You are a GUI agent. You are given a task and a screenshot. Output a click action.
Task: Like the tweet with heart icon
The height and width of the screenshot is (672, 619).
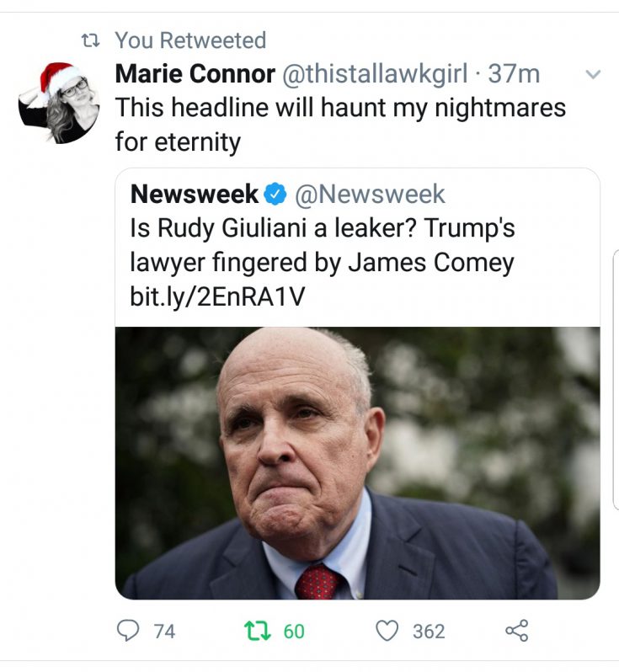pyautogui.click(x=387, y=632)
